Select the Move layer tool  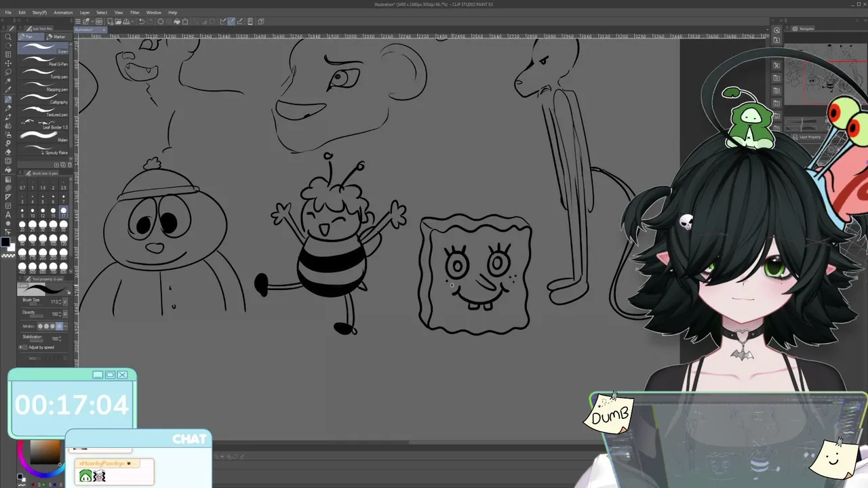point(8,63)
